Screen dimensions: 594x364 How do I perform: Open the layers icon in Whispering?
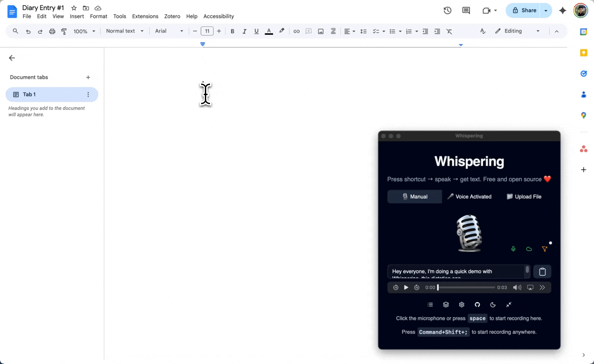click(x=446, y=305)
